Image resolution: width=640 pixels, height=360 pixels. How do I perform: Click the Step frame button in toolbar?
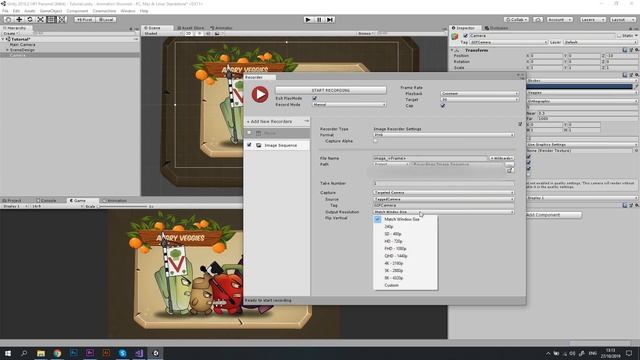pyautogui.click(x=330, y=20)
